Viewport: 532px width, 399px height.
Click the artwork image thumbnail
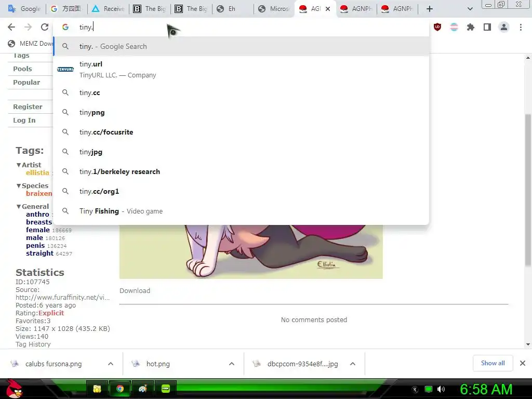(x=251, y=252)
